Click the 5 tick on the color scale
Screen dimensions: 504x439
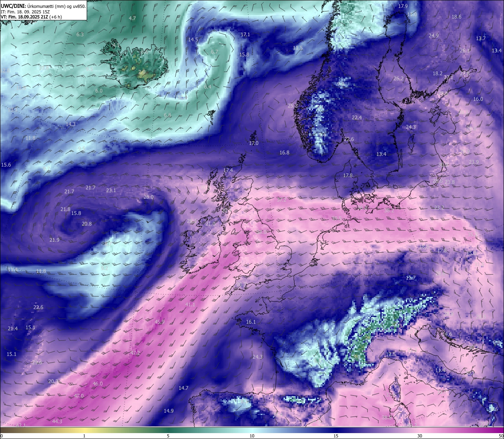pyautogui.click(x=168, y=436)
